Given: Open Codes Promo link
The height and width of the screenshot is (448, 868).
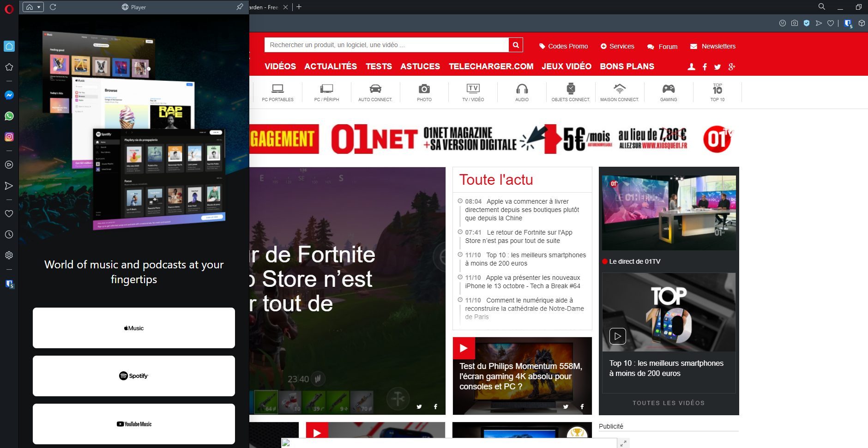Looking at the screenshot, I should [x=563, y=46].
